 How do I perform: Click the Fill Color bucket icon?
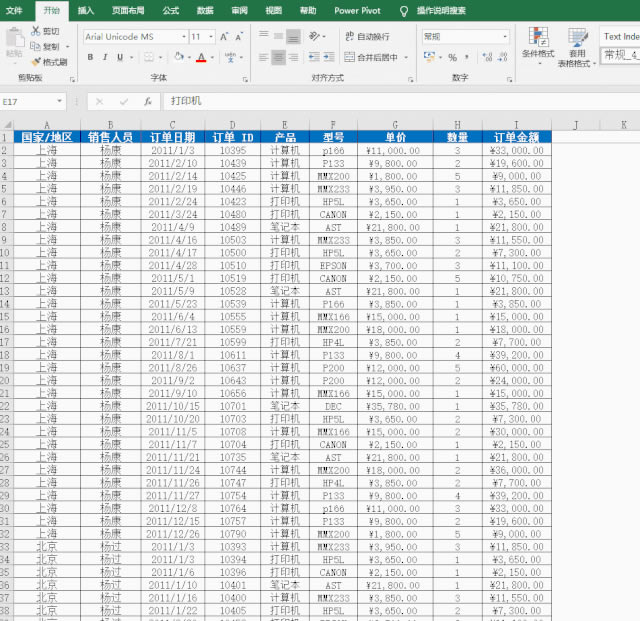tap(176, 57)
